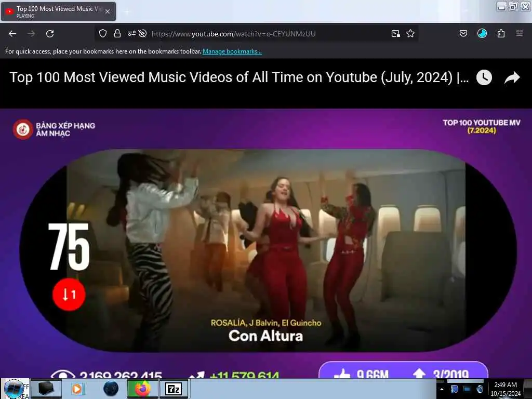532x399 pixels.
Task: Open Manage bookmarks link
Action: [232, 51]
